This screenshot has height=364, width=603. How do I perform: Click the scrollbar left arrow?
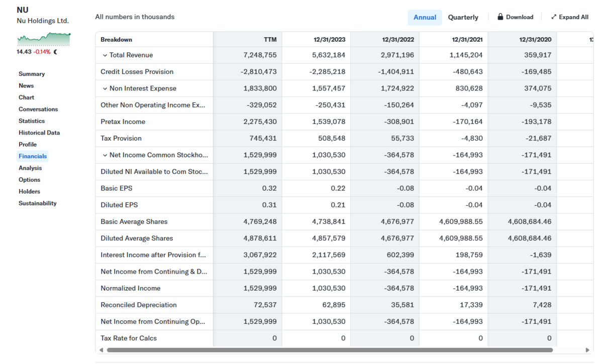(101, 350)
